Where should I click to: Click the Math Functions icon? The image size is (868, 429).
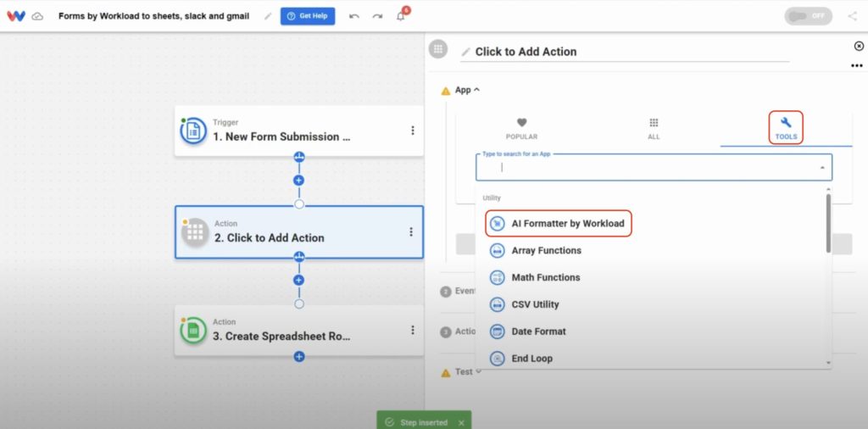point(497,277)
